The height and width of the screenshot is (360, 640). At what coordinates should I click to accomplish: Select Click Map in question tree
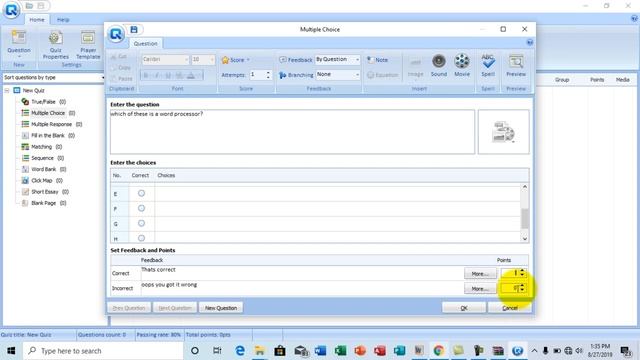(42, 180)
